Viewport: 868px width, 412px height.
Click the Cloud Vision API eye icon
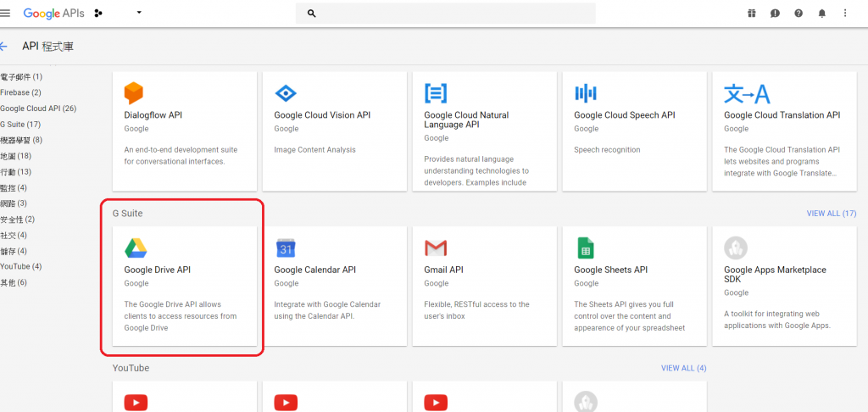(286, 93)
